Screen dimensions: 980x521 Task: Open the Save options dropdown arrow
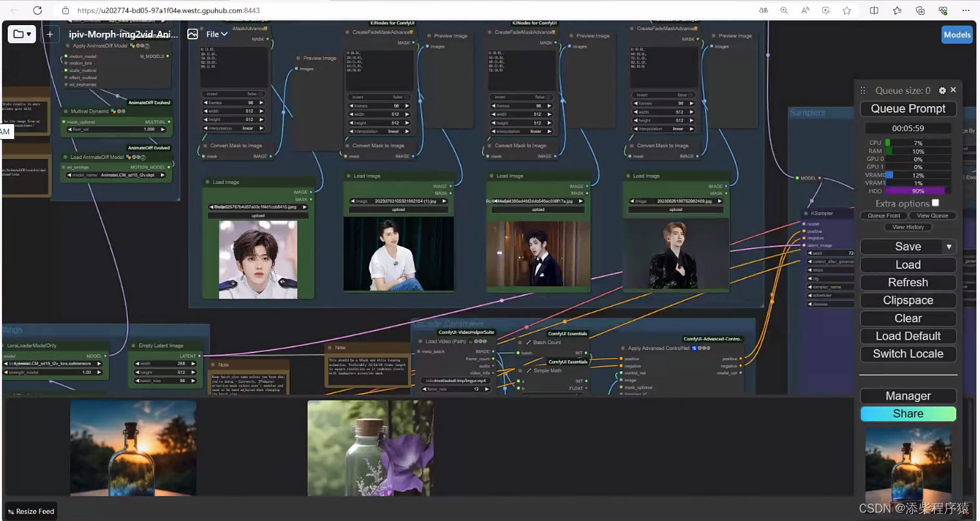[948, 247]
